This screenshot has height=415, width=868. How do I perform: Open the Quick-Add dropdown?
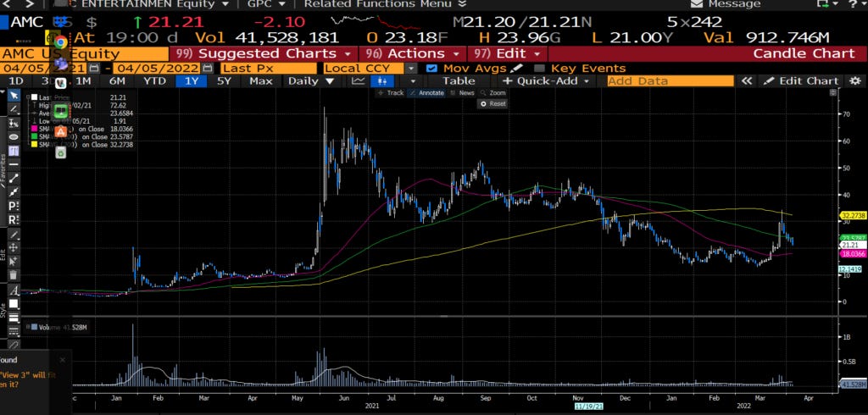[x=545, y=80]
